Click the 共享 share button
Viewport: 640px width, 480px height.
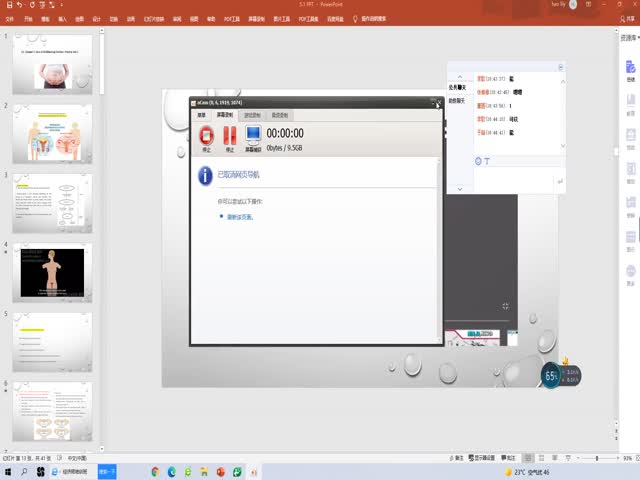(628, 18)
